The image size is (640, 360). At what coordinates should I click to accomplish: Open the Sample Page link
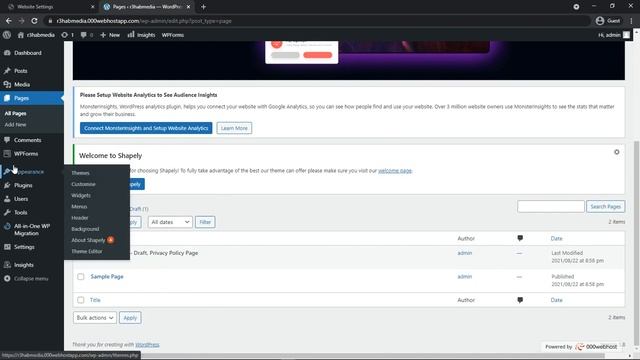click(107, 276)
